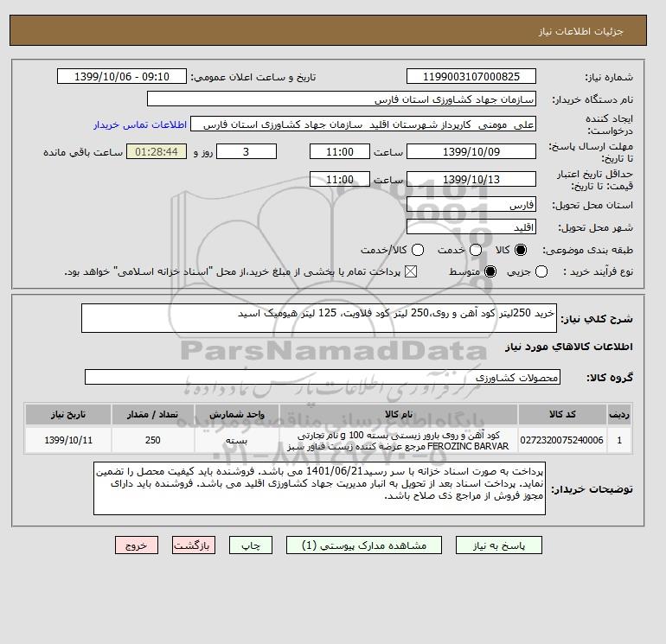Screen dimensions: 666x644
Task: Click the نام کالا column header
Action: click(x=399, y=414)
